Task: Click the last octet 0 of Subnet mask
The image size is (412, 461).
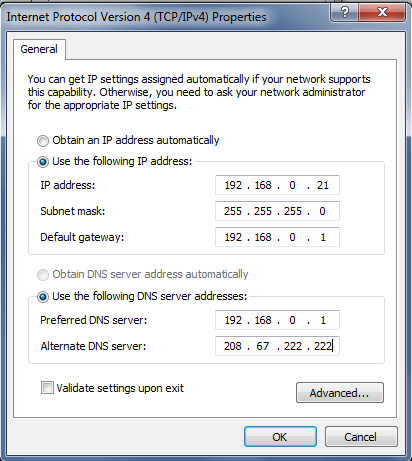Action: pos(322,211)
